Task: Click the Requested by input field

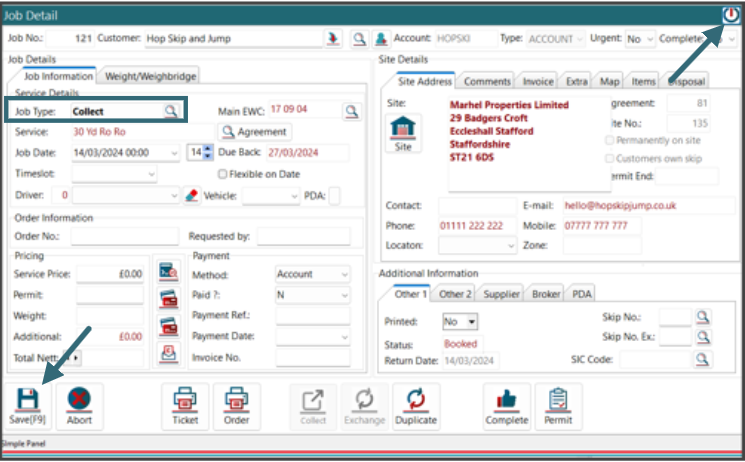Action: click(304, 236)
